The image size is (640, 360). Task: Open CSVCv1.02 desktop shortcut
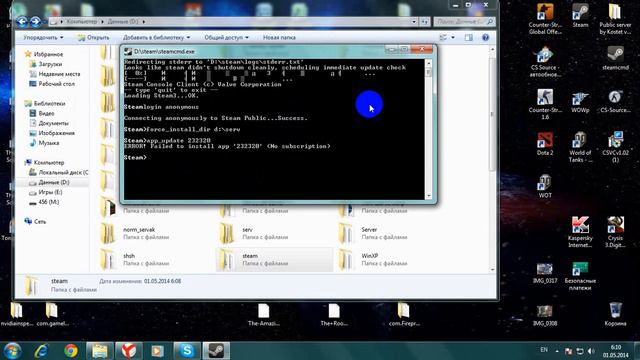(615, 147)
